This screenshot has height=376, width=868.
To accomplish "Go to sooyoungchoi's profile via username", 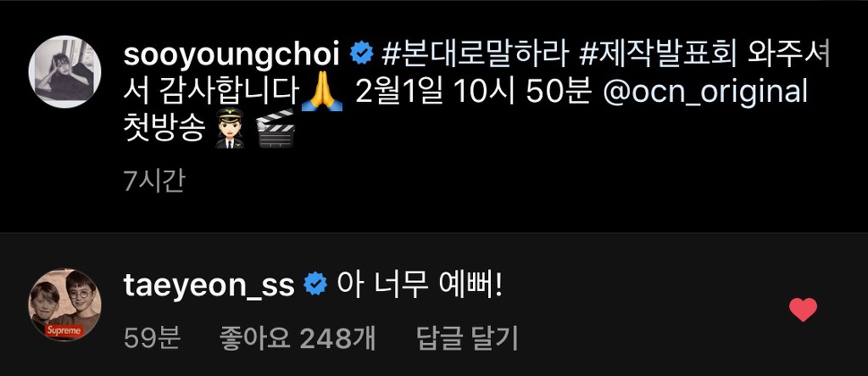I will (x=231, y=55).
